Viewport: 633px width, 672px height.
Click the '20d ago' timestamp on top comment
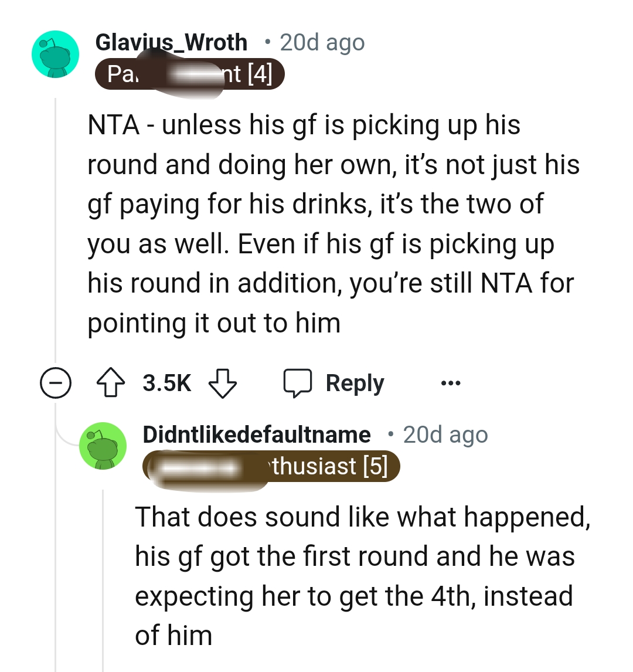point(321,42)
